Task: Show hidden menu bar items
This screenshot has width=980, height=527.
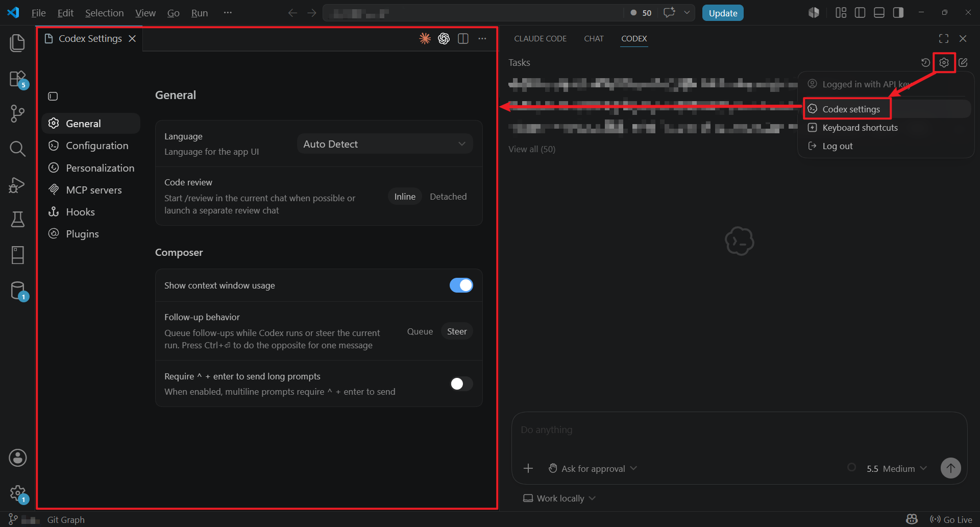Action: click(x=228, y=13)
